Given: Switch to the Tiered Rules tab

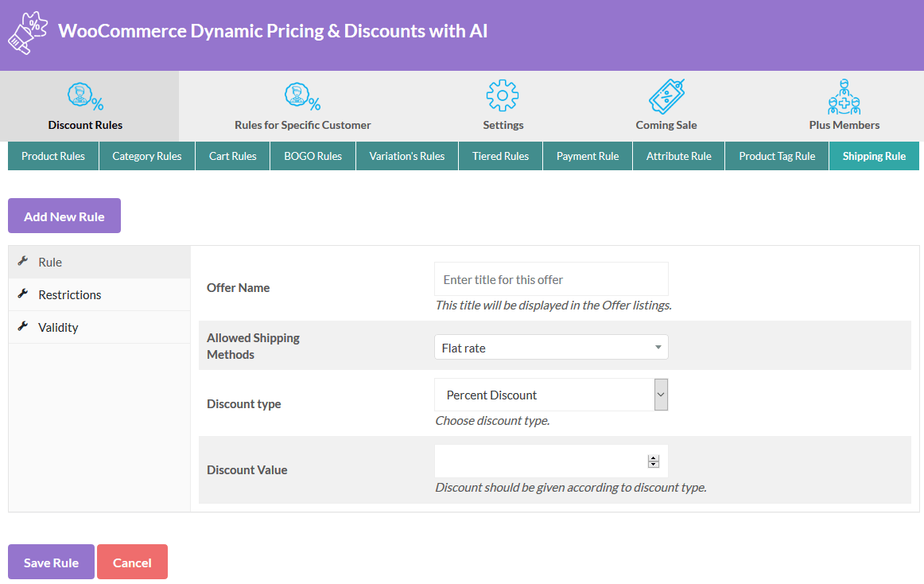Looking at the screenshot, I should click(x=500, y=156).
